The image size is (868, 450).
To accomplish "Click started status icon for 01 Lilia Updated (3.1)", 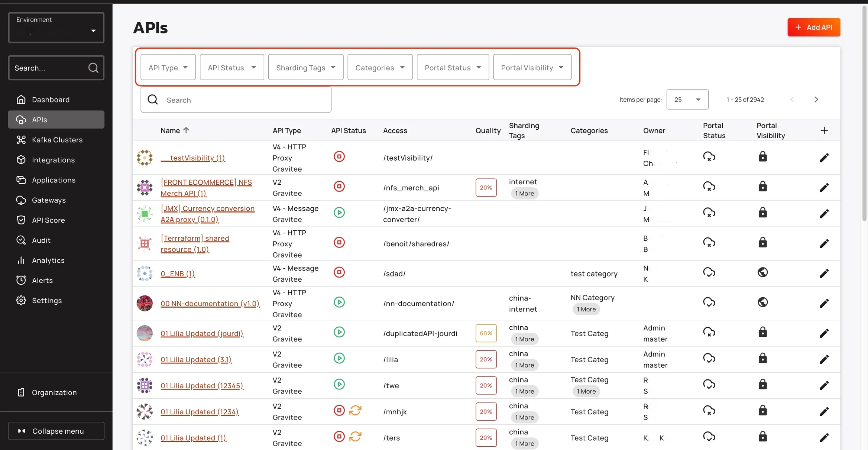I will (339, 358).
